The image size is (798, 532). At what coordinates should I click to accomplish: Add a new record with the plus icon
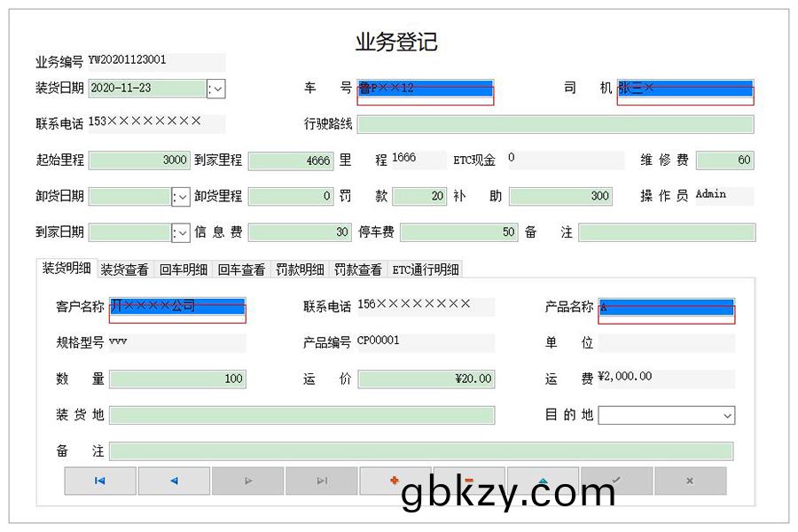tap(395, 480)
